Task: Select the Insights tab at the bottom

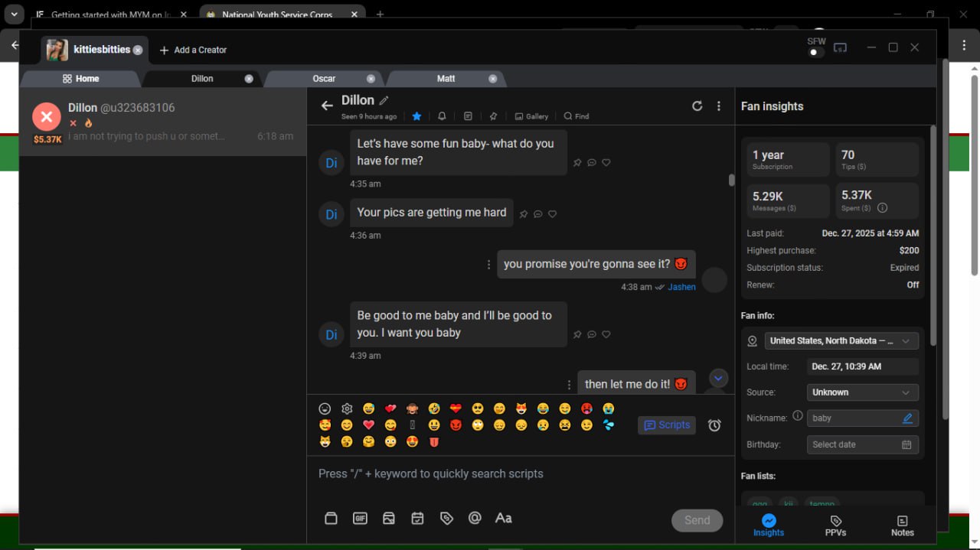Action: coord(769,526)
